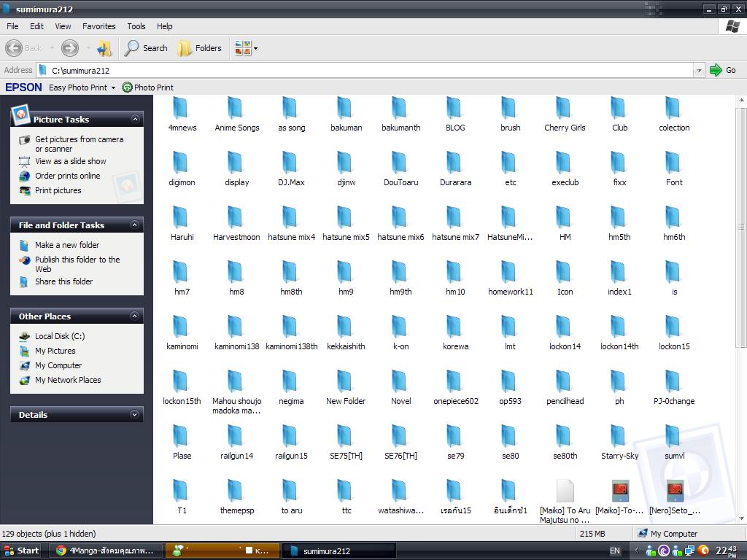Open the Help menu
The width and height of the screenshot is (747, 560).
[x=164, y=26]
